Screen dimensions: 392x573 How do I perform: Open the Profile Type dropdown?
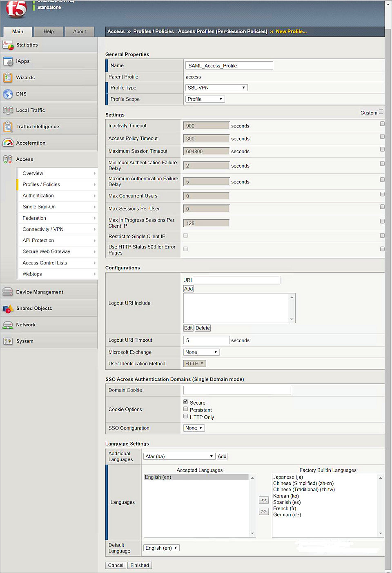click(x=216, y=87)
